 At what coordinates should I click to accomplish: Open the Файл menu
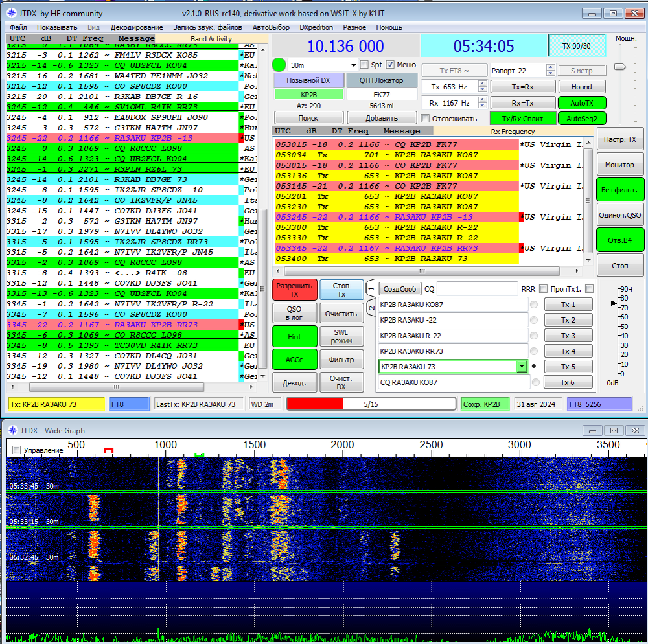pyautogui.click(x=19, y=27)
